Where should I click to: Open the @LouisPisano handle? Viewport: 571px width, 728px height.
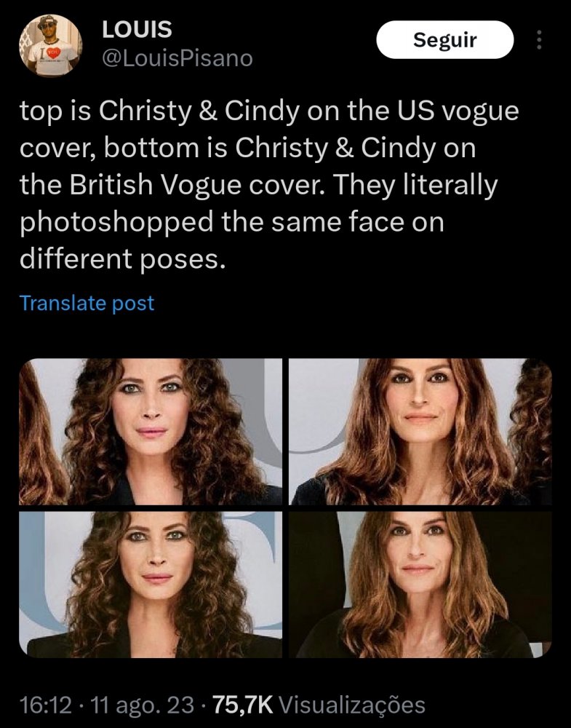coord(177,58)
